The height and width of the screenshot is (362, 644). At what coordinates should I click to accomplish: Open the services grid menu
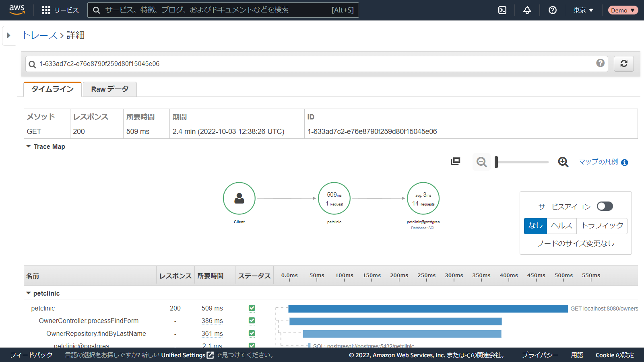tap(46, 10)
